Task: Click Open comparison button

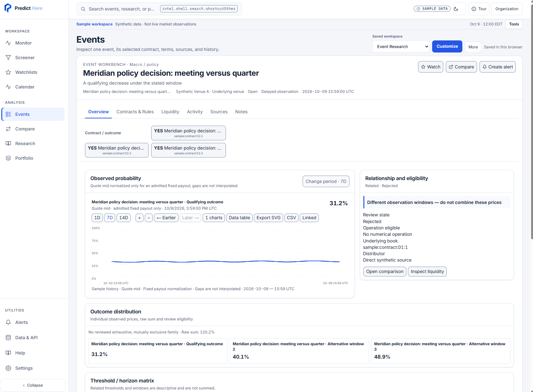Action: coord(385,271)
